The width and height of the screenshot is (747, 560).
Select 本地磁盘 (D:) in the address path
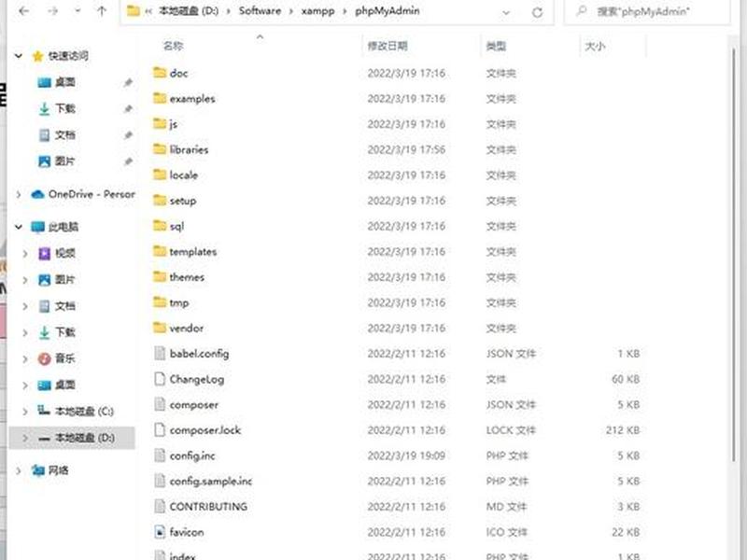[189, 11]
